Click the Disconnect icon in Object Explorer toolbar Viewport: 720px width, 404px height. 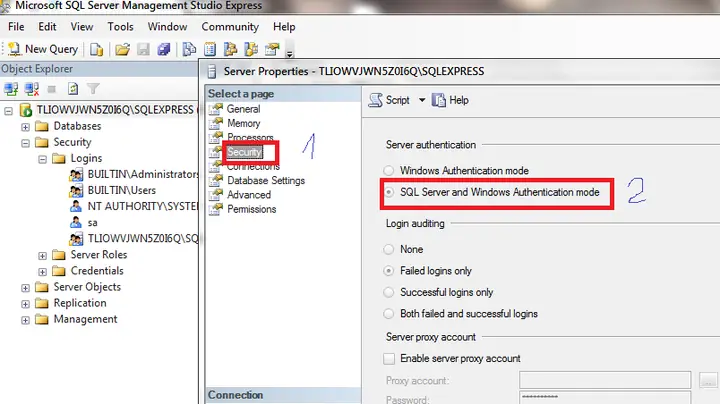click(x=32, y=89)
